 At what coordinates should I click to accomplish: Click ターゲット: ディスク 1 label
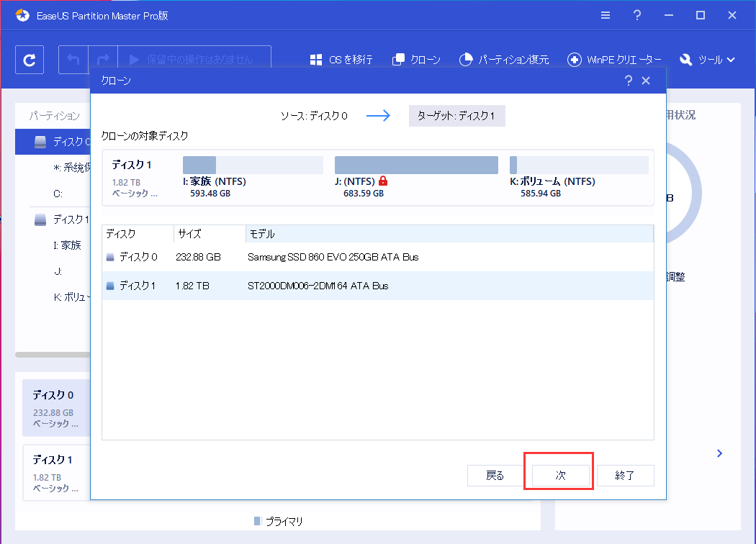(x=456, y=116)
